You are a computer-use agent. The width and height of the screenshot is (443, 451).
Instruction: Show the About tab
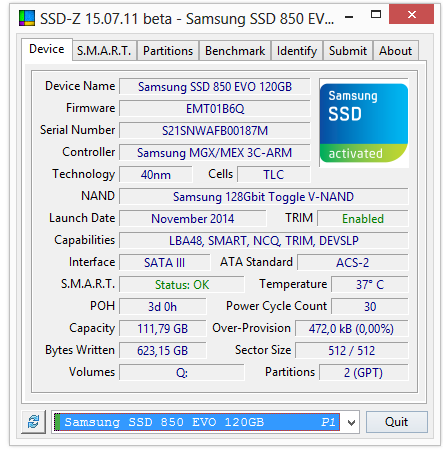coord(395,51)
